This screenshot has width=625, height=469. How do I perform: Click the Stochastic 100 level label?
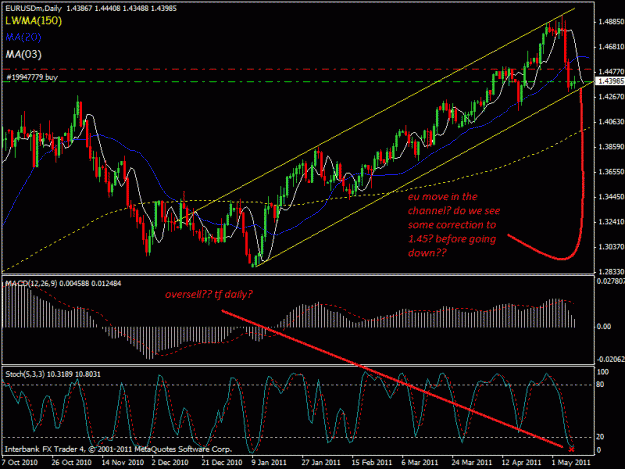[603, 372]
